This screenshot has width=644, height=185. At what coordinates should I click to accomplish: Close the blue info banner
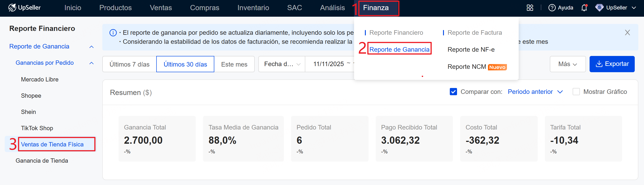627,32
